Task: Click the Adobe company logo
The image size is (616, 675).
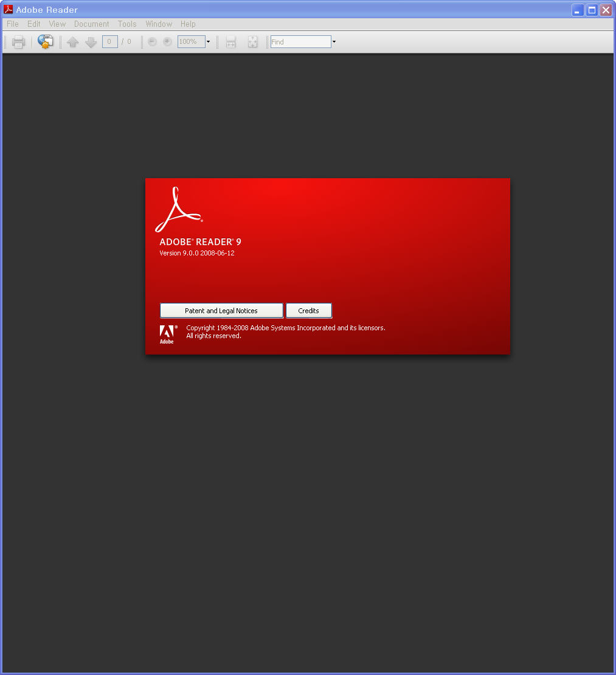Action: 168,334
